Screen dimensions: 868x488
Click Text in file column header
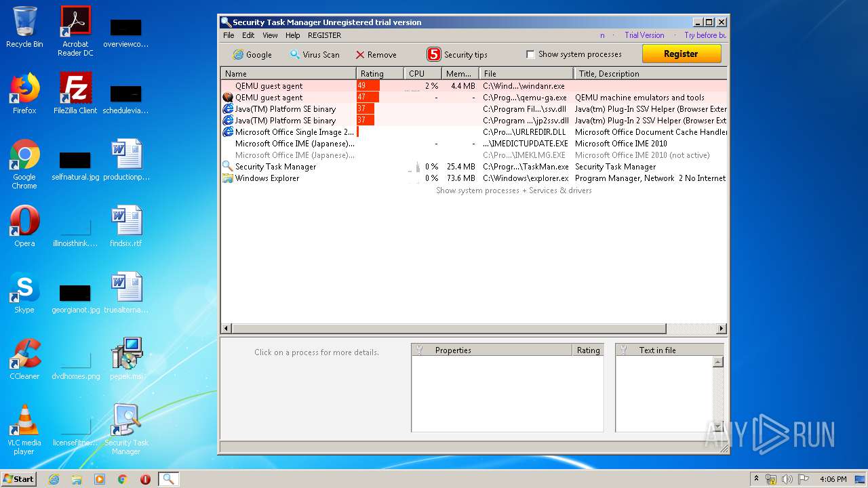[669, 350]
